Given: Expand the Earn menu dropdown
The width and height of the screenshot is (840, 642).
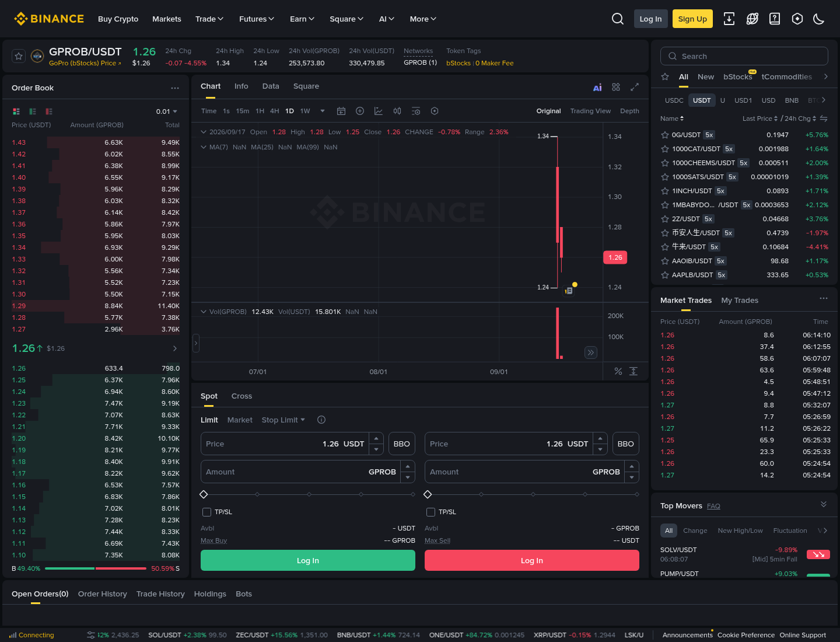Looking at the screenshot, I should [x=302, y=19].
